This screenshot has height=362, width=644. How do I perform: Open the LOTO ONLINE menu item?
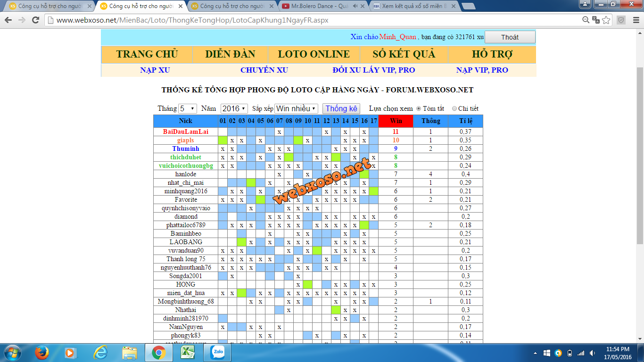(314, 54)
